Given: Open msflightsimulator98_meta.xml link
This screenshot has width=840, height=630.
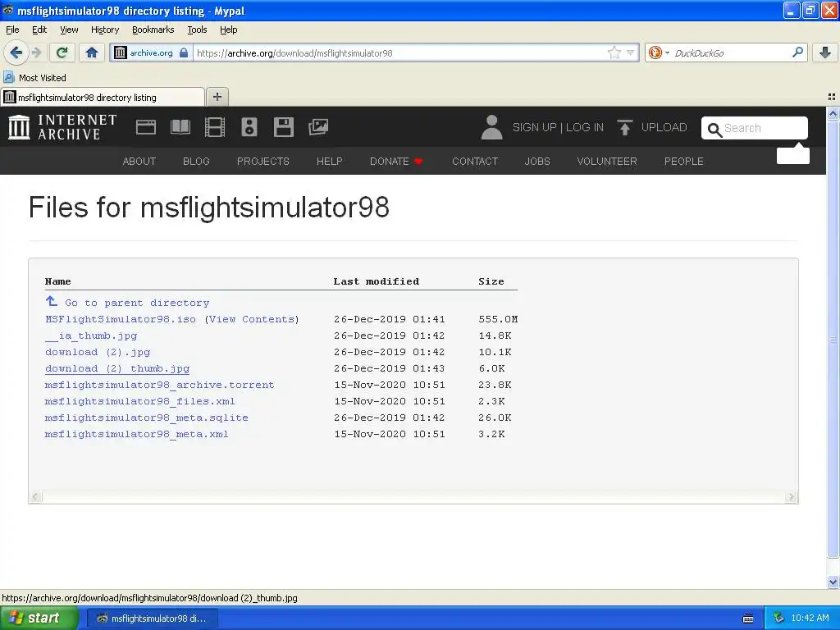Looking at the screenshot, I should [137, 434].
